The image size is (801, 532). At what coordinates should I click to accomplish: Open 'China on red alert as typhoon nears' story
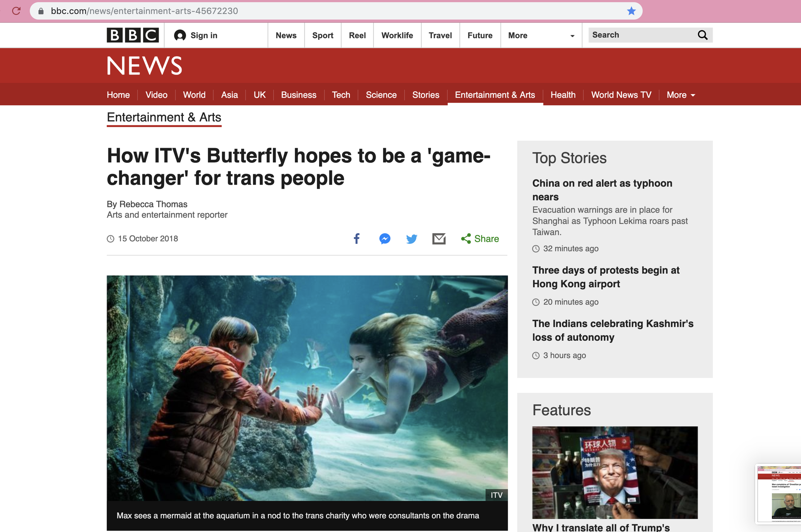point(602,190)
